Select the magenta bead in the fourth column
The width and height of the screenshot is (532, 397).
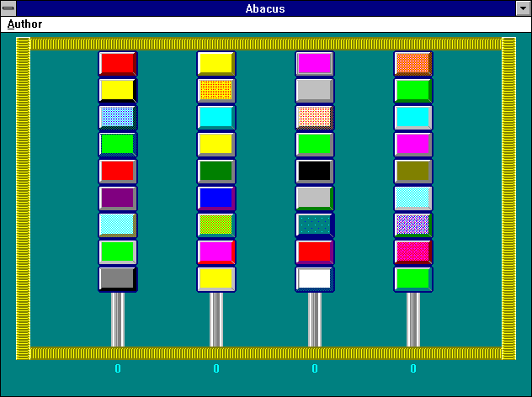[413, 145]
